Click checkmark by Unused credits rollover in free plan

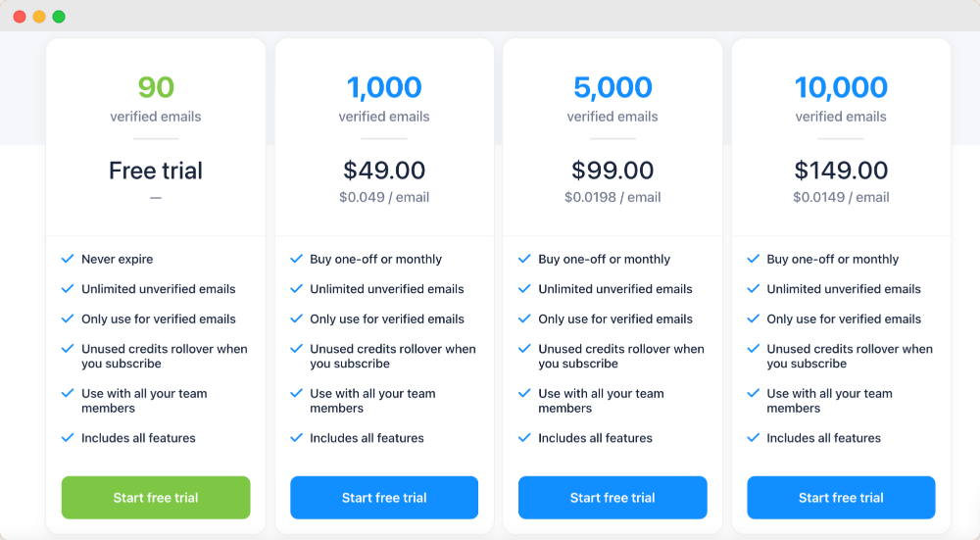pyautogui.click(x=68, y=348)
